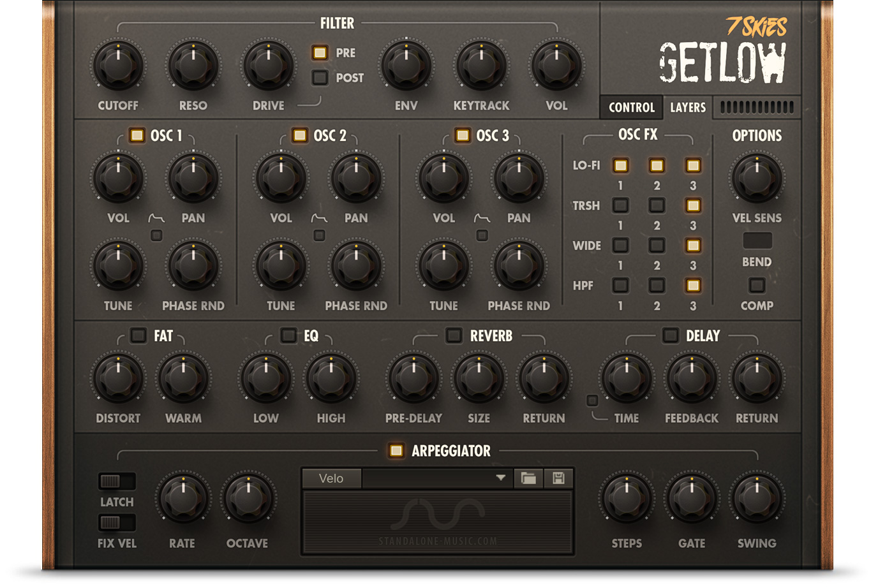Toggle LO-FI for oscillator 3
This screenshot has width=878, height=588.
click(x=693, y=166)
